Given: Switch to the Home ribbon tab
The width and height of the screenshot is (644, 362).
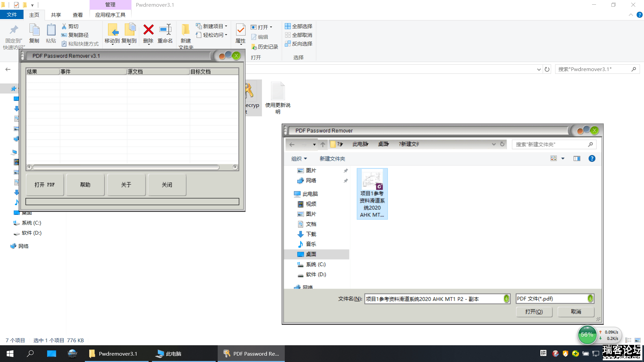Looking at the screenshot, I should [x=34, y=15].
